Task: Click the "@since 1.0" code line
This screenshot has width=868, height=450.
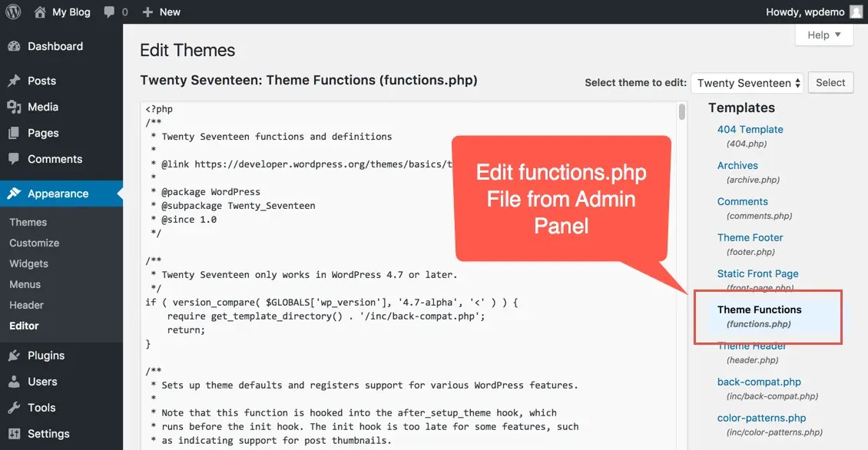Action: click(188, 220)
